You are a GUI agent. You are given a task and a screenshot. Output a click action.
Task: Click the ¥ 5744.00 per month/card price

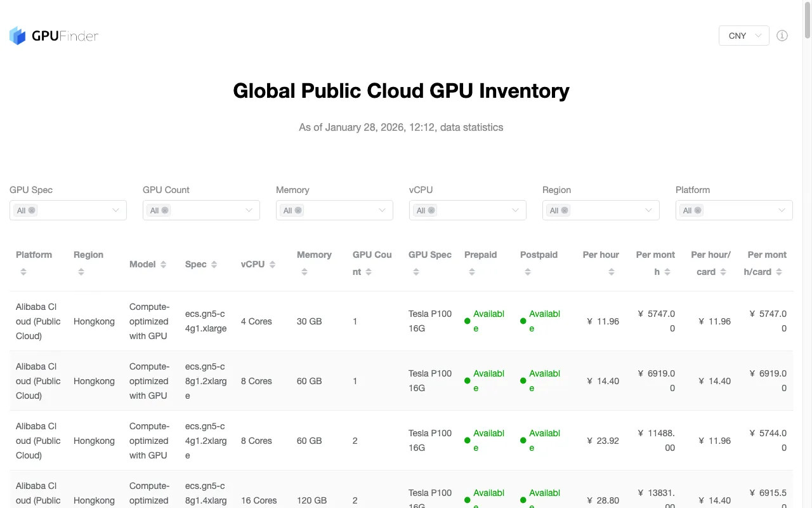pyautogui.click(x=768, y=441)
